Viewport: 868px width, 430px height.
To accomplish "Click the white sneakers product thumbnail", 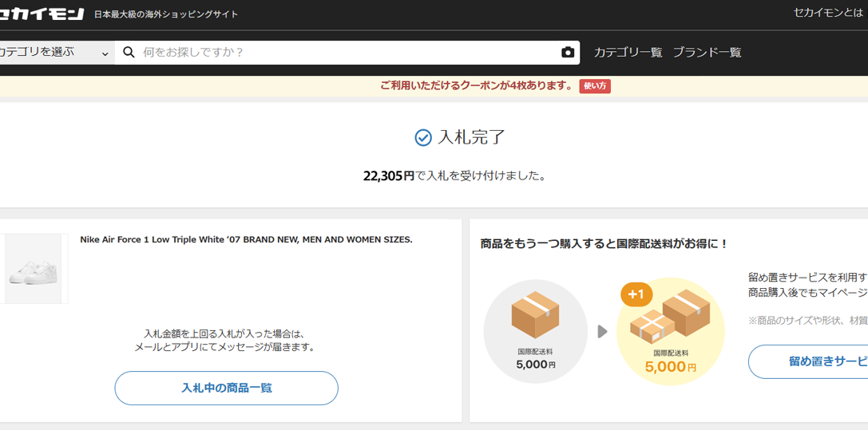I will (x=33, y=269).
